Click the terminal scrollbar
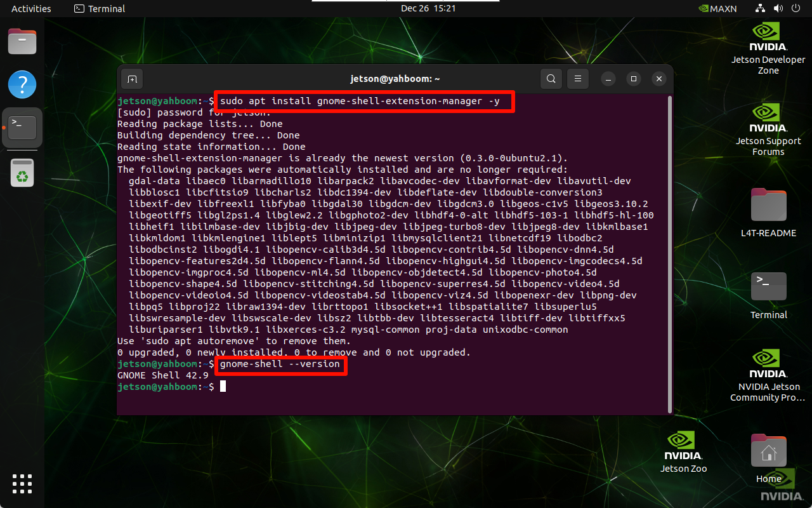 (x=667, y=254)
